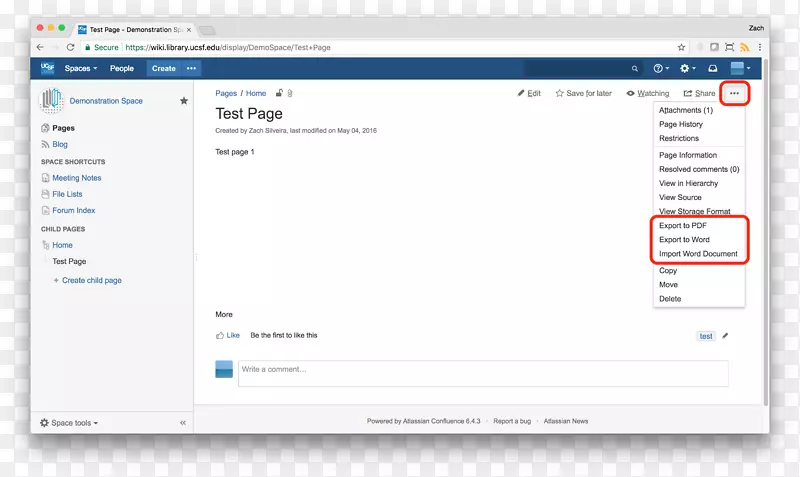Click the attachments paperclip icon
The width and height of the screenshot is (800, 477).
coord(290,93)
